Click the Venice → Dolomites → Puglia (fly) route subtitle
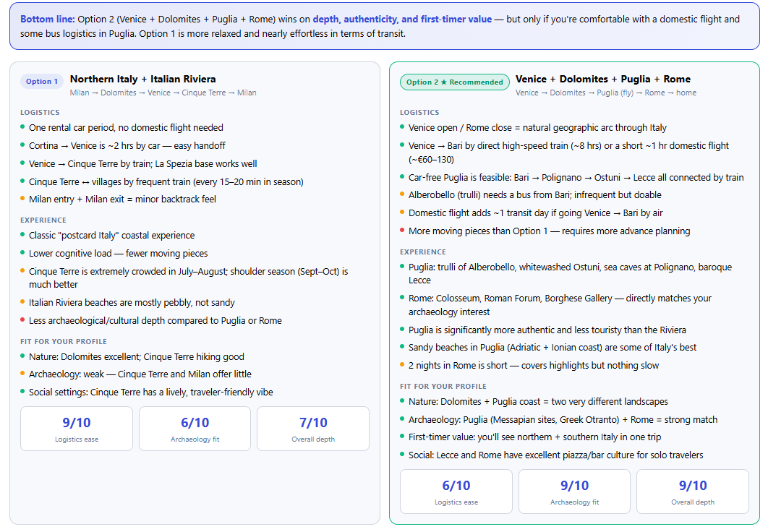This screenshot has width=768, height=532. pos(606,93)
